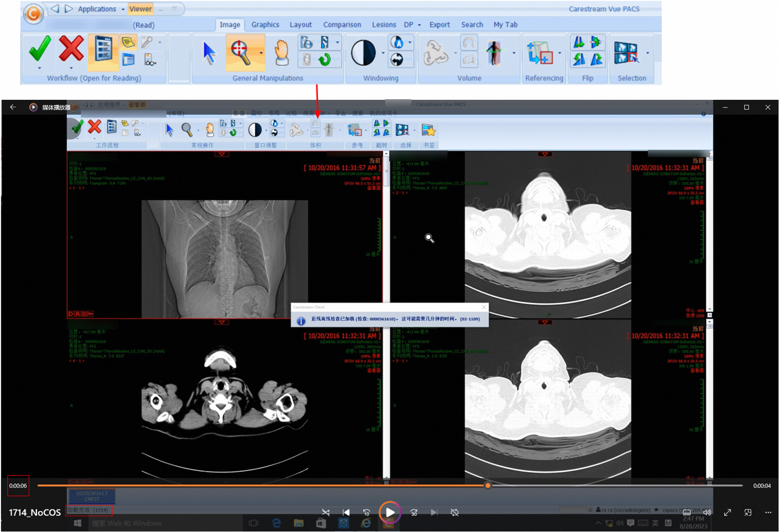Click the yellow sticky note icon in top ribbon
Viewport: 779px width, 532px height.
tap(129, 42)
